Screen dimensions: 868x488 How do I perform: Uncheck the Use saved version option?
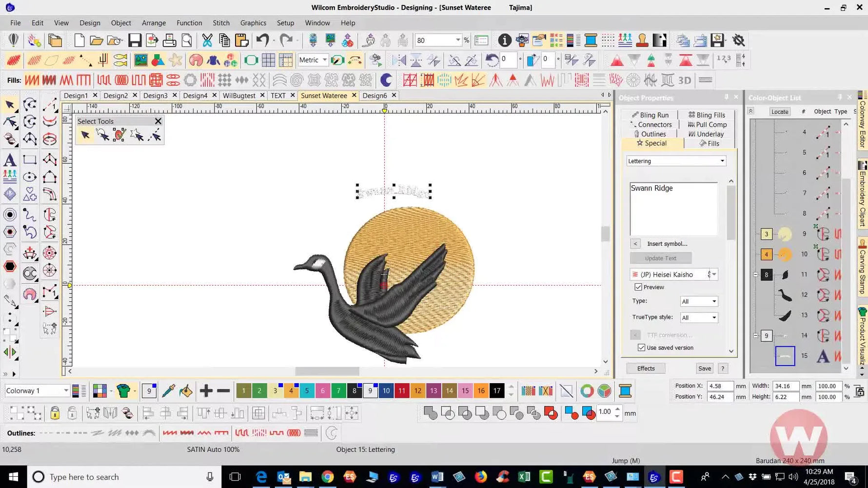click(642, 347)
